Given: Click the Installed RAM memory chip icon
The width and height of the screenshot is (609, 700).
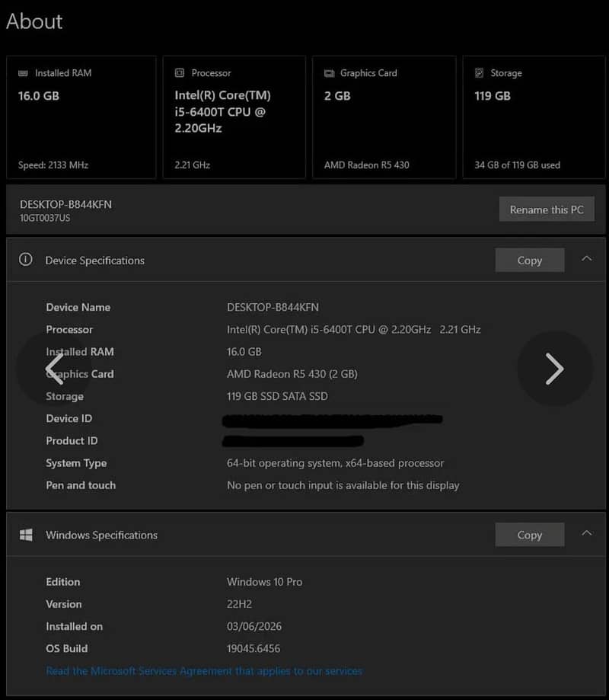Looking at the screenshot, I should [x=23, y=73].
